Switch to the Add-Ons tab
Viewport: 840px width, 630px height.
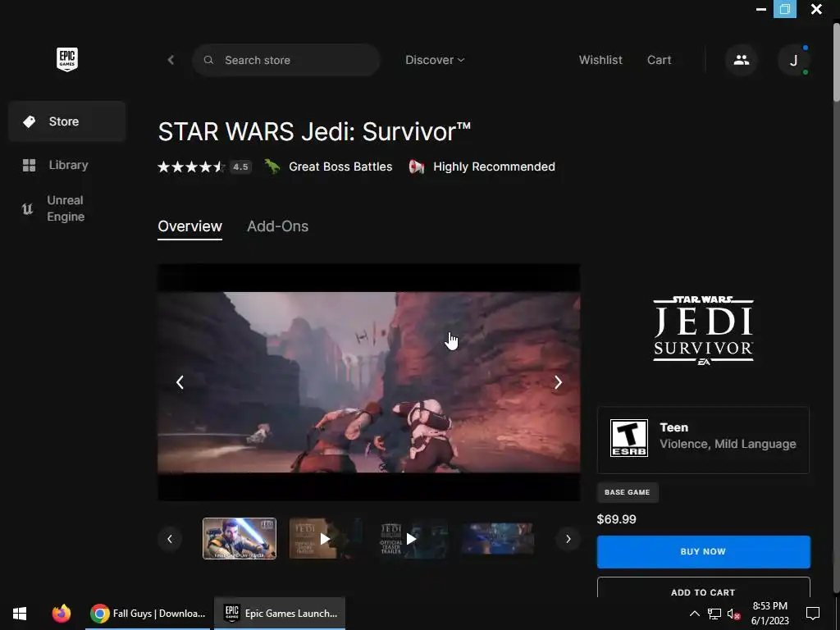(277, 226)
